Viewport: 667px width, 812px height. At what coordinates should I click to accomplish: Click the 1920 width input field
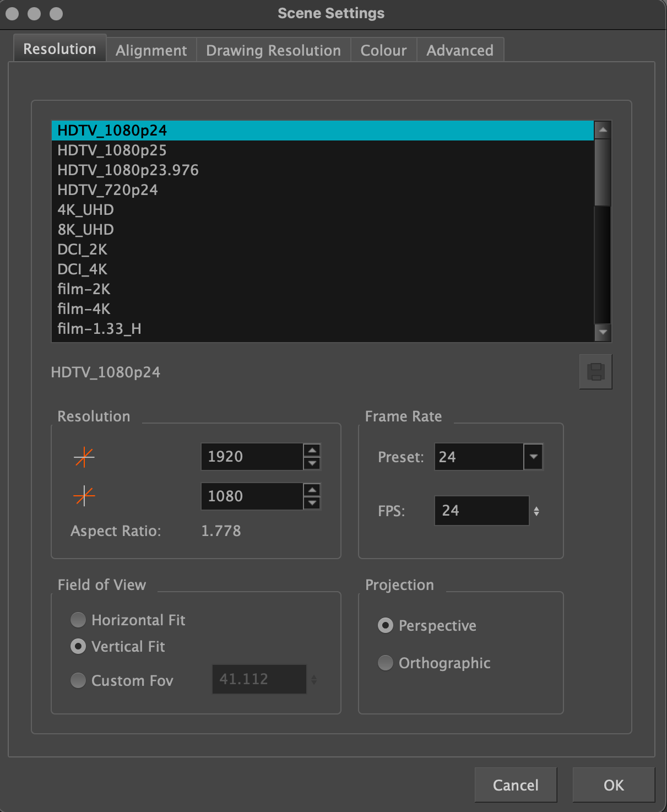coord(252,457)
